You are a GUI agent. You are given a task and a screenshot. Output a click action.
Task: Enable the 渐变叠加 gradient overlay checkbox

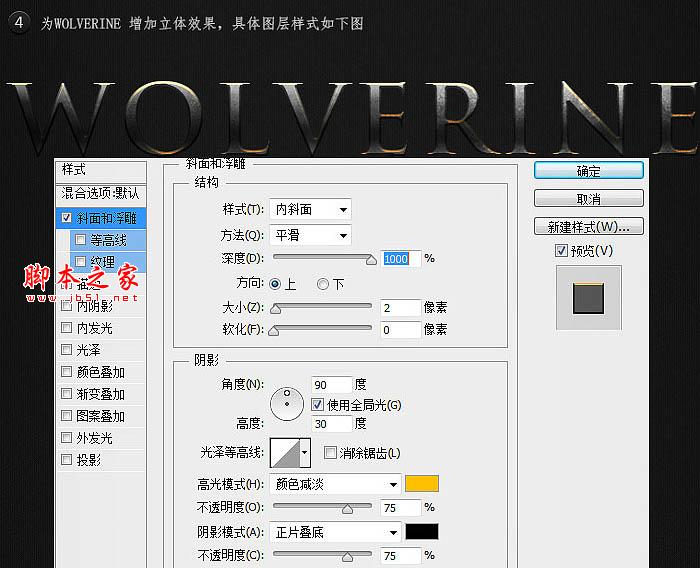(67, 393)
